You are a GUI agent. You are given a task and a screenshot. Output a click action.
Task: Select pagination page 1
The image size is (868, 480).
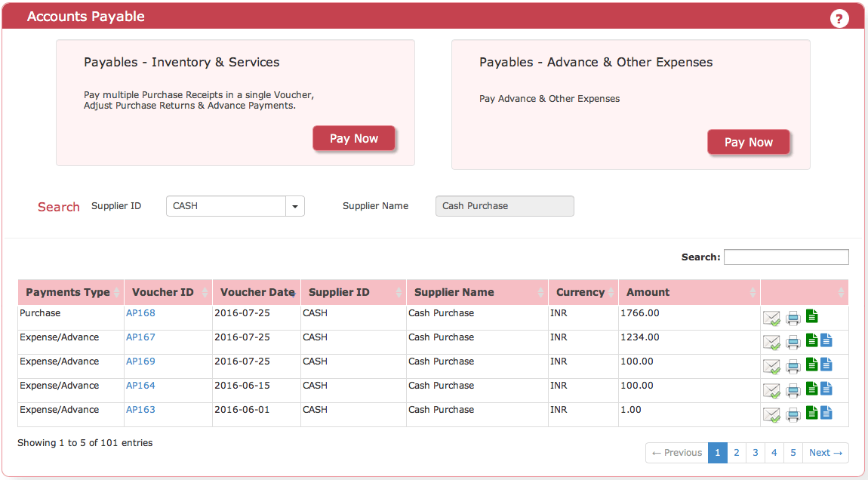pos(718,453)
